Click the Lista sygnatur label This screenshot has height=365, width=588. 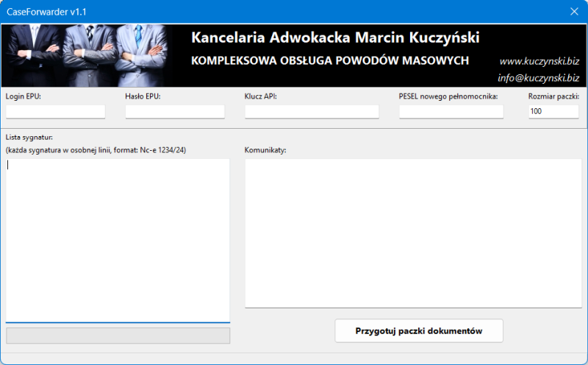coord(29,137)
